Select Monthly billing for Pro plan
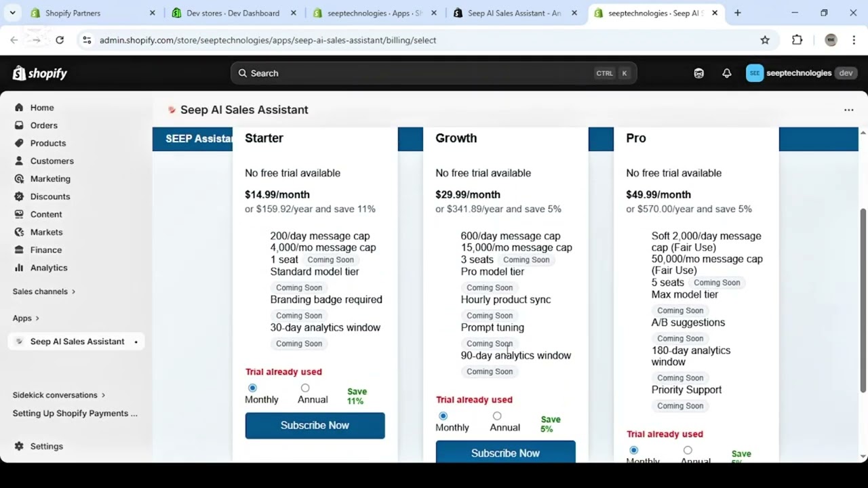The height and width of the screenshot is (488, 868). (634, 450)
